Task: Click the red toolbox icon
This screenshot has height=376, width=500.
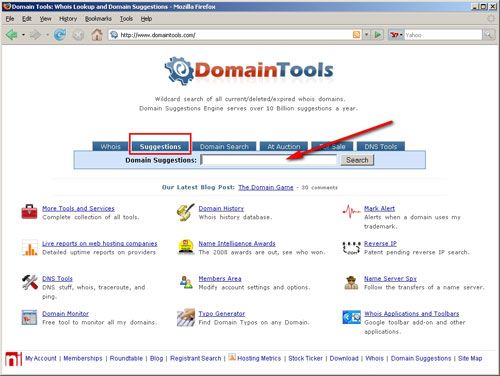Action: point(29,212)
